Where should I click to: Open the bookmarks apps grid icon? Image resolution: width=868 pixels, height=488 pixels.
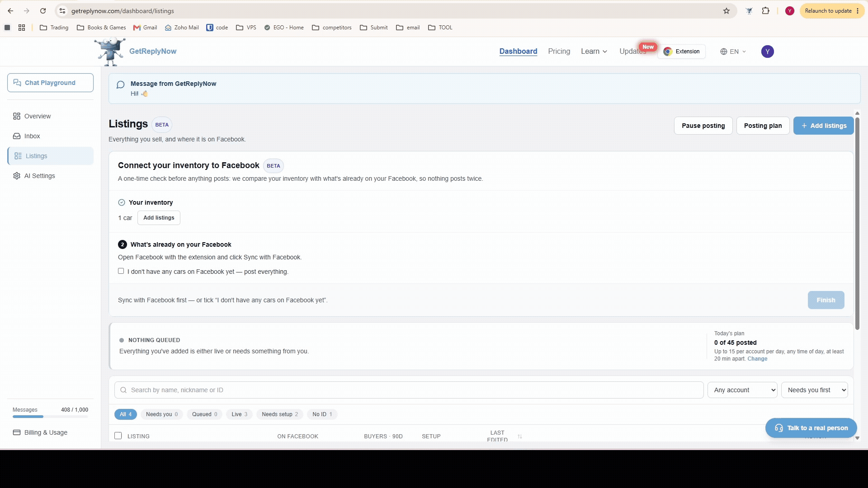(22, 28)
